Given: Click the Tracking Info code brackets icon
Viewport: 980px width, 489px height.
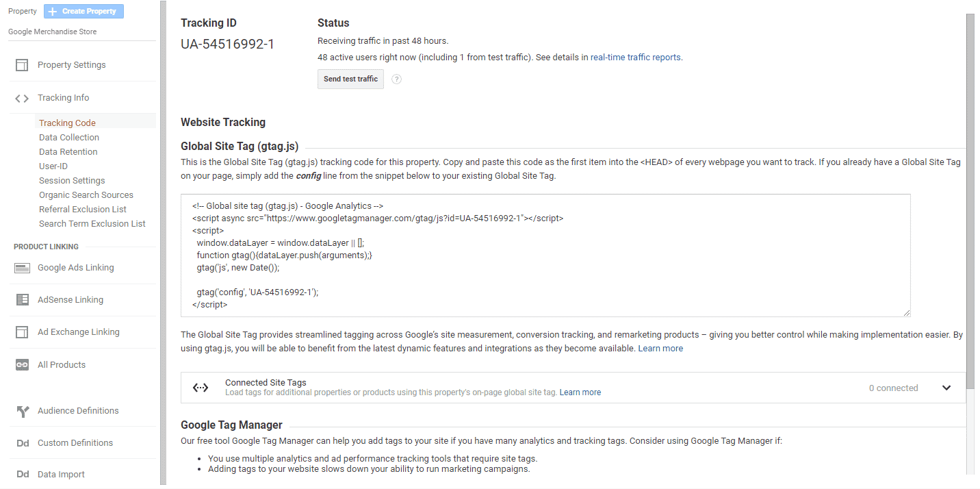Looking at the screenshot, I should (x=22, y=98).
